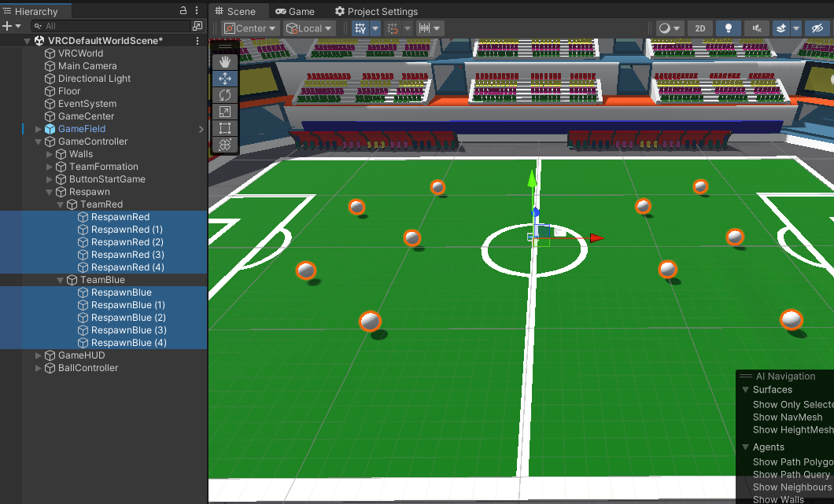Open the Local handle rotation dropdown
This screenshot has width=834, height=504.
click(309, 28)
